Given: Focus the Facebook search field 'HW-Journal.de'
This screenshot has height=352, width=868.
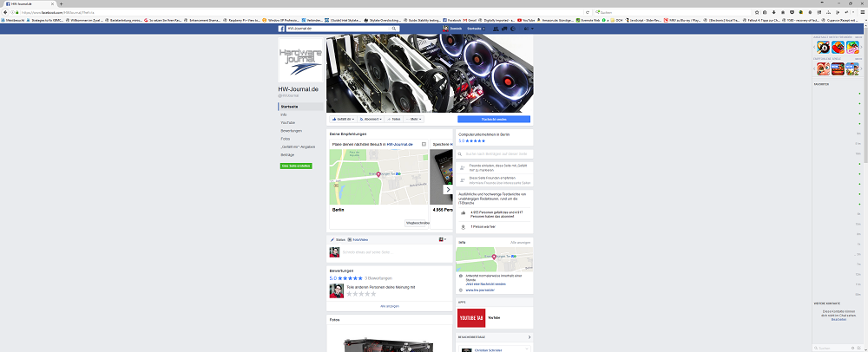Looking at the screenshot, I should coord(338,29).
